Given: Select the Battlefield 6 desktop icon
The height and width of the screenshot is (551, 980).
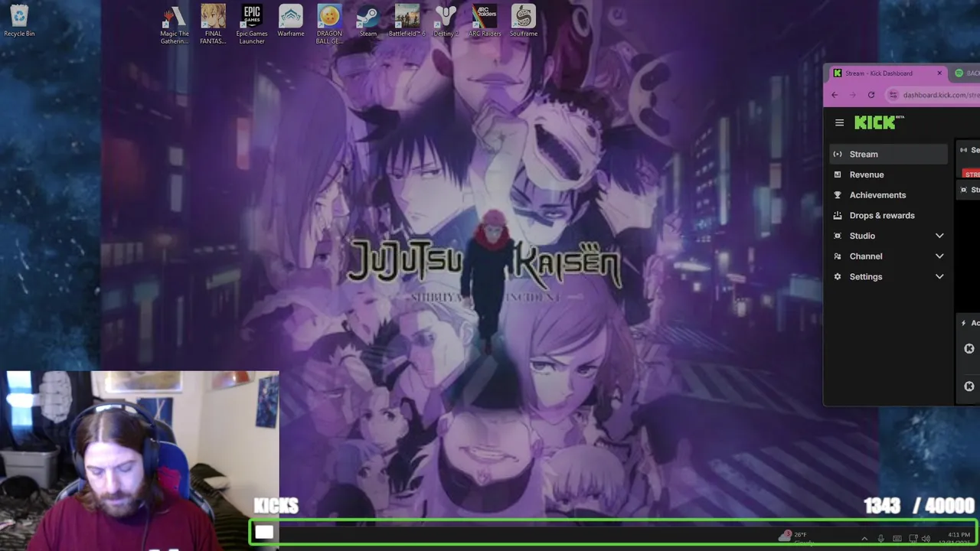Looking at the screenshot, I should pos(407,21).
